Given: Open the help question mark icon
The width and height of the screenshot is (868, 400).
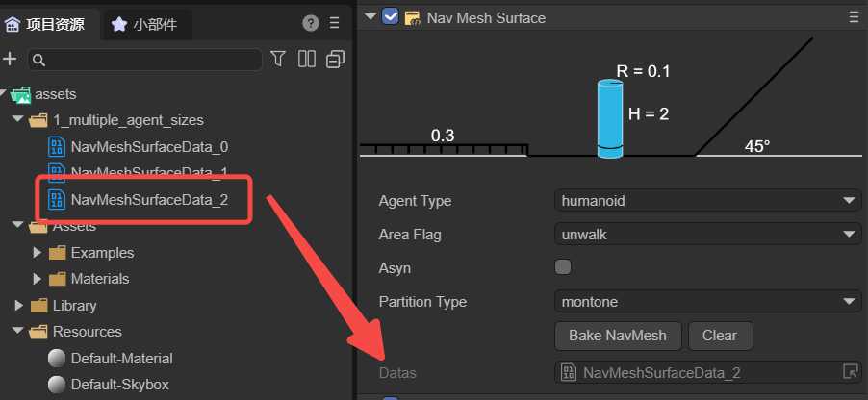Looking at the screenshot, I should click(x=311, y=24).
